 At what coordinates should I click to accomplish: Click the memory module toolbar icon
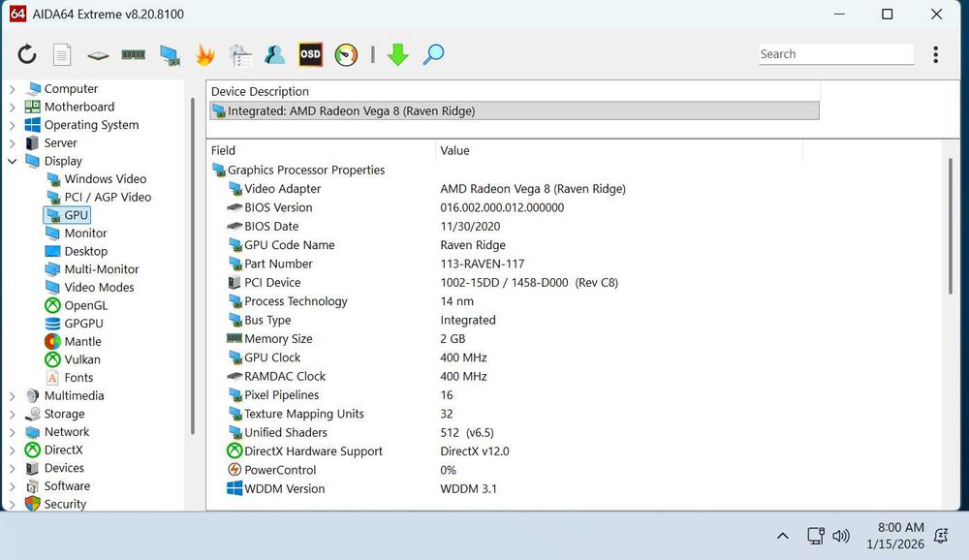pyautogui.click(x=133, y=54)
